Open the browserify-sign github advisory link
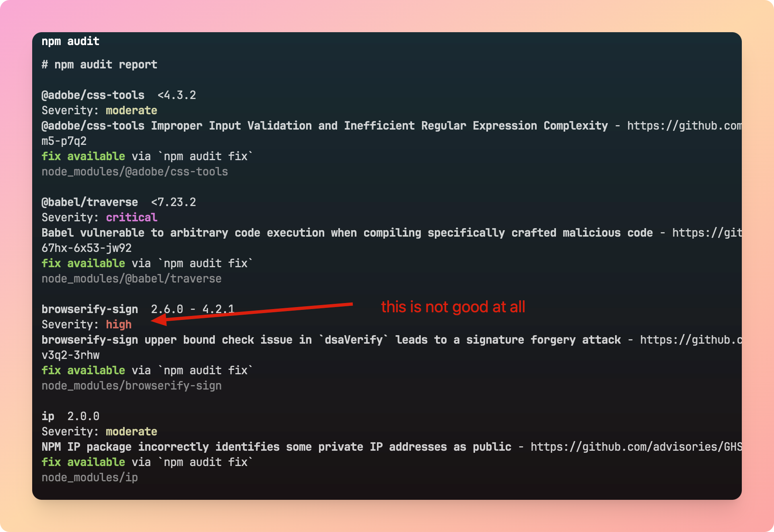Viewport: 774px width, 532px height. click(690, 340)
